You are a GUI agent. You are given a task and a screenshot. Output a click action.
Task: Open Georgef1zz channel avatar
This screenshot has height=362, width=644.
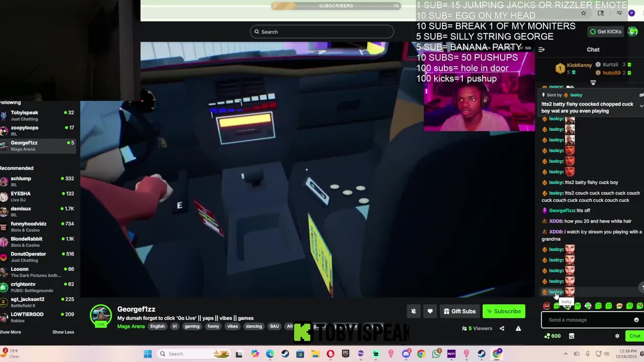point(101,315)
